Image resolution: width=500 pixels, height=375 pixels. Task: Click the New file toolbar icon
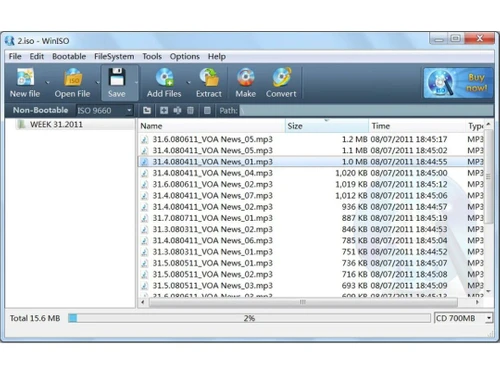pos(25,77)
